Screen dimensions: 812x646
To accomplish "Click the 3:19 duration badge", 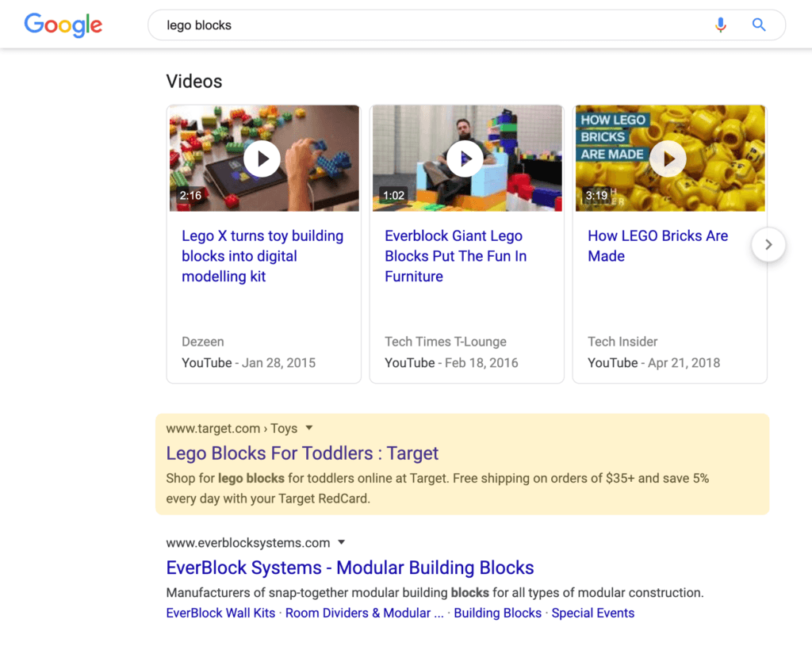I will 596,196.
